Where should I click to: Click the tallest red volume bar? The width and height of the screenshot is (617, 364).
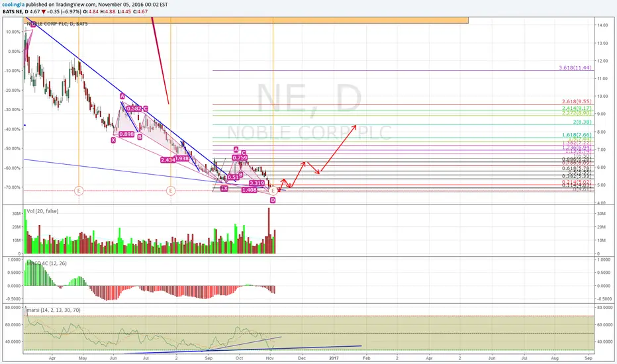pos(269,230)
